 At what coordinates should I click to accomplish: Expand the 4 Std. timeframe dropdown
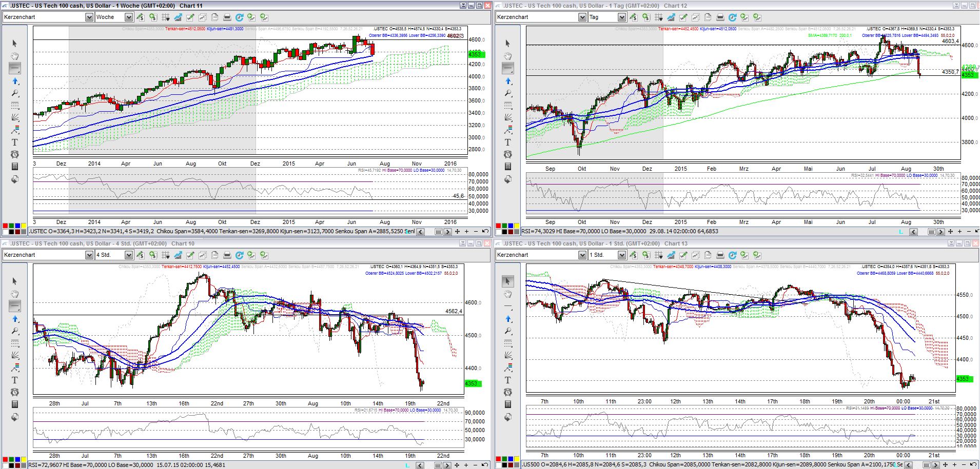tap(129, 255)
